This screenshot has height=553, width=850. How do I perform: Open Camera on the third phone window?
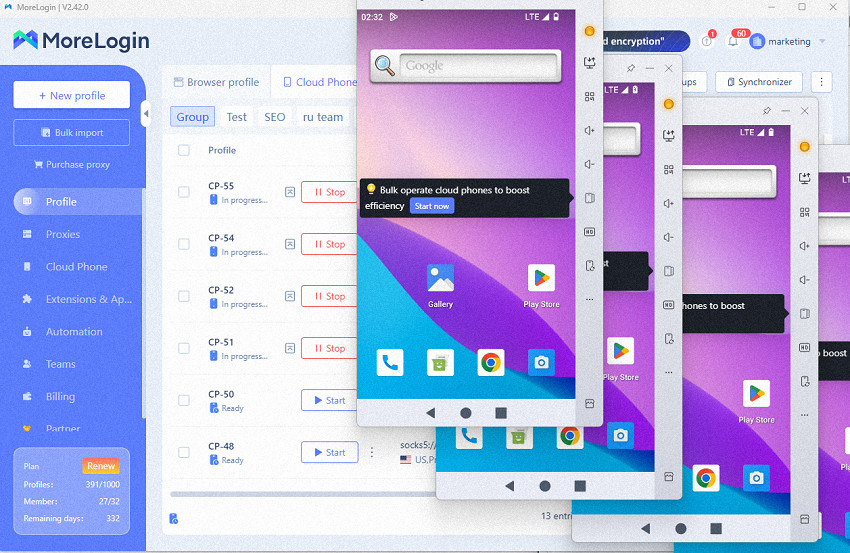pos(756,478)
